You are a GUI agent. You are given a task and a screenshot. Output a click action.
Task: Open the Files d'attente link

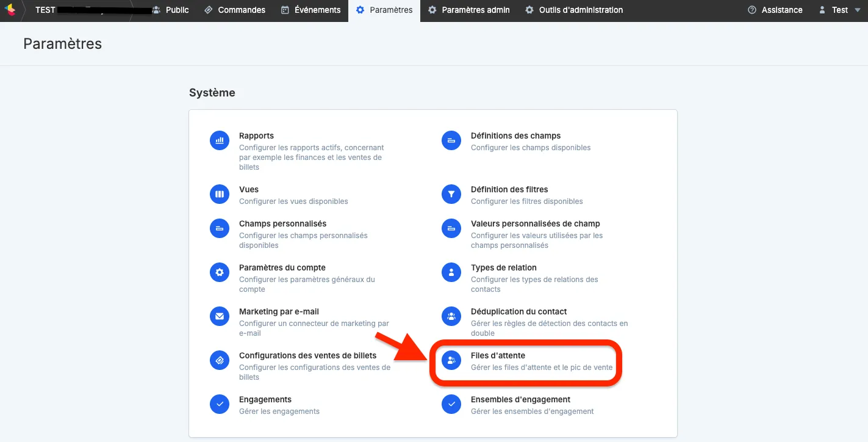[x=498, y=355]
